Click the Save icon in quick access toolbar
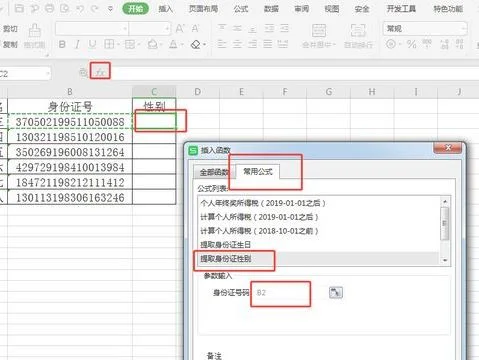 [19, 8]
